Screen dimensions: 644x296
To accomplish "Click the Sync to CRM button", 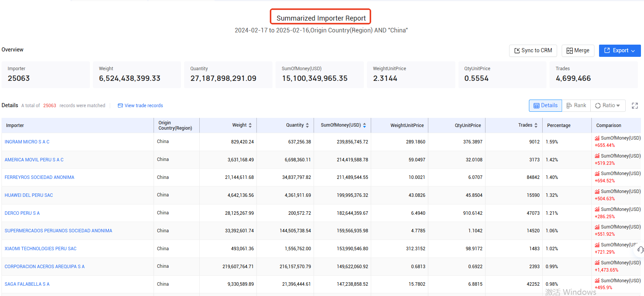I will (x=533, y=51).
